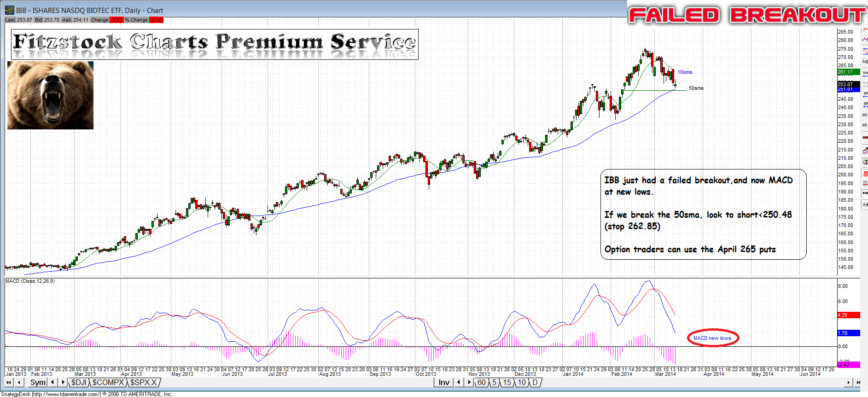
Task: Click the Last: 253.87 quote field
Action: point(19,20)
